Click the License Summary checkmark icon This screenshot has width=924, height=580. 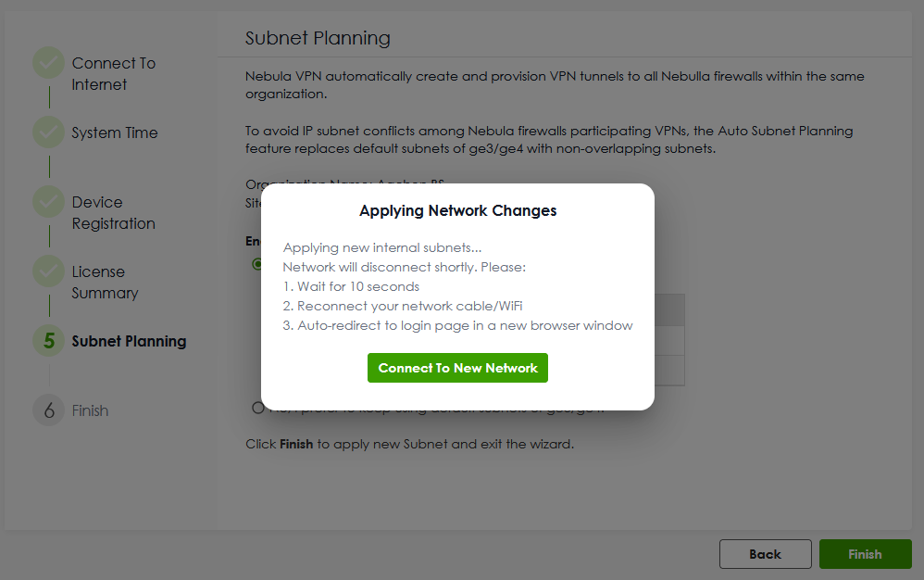[x=48, y=271]
